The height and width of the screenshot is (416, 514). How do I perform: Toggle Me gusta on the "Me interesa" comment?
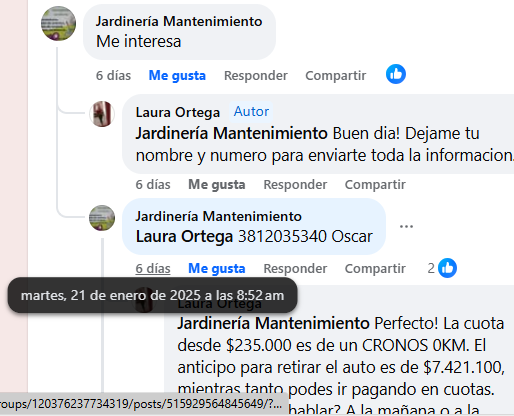coord(177,75)
